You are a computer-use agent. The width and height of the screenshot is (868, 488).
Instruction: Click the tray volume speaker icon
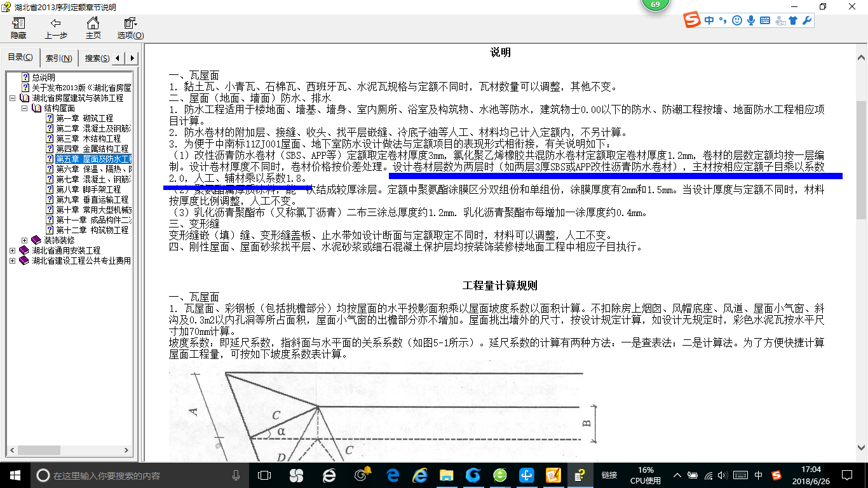(x=724, y=475)
